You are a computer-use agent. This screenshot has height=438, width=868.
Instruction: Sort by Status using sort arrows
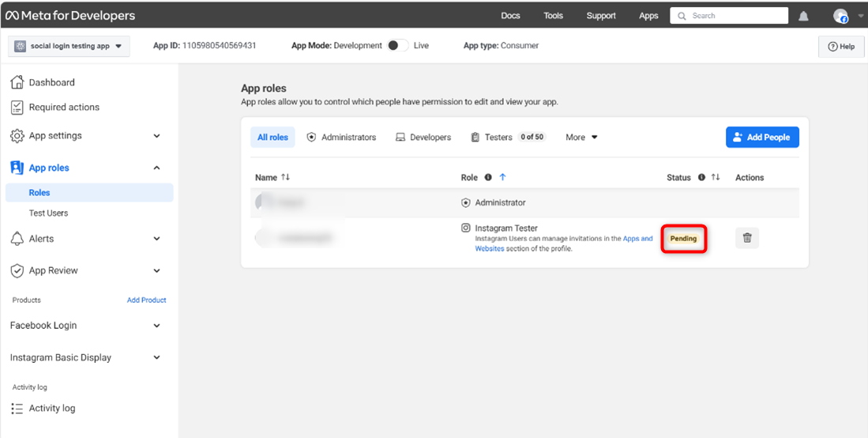[x=716, y=177]
